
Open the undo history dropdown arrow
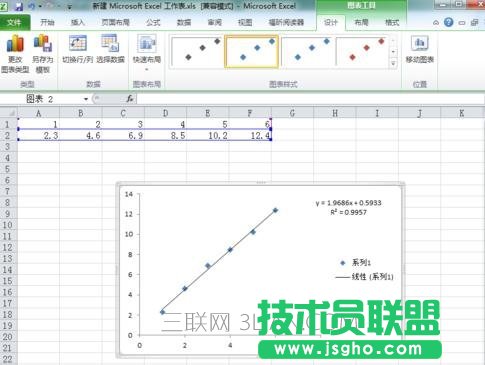coord(40,6)
